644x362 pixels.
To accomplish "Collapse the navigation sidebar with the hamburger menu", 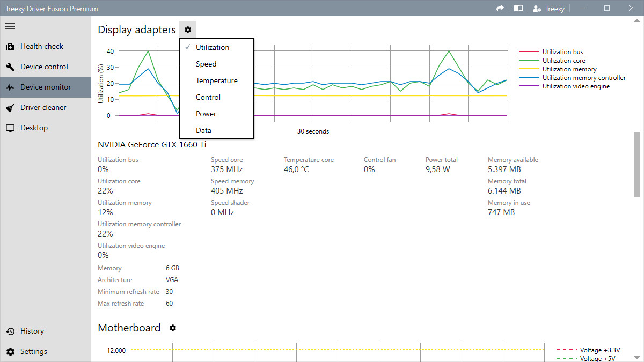I will [x=10, y=26].
